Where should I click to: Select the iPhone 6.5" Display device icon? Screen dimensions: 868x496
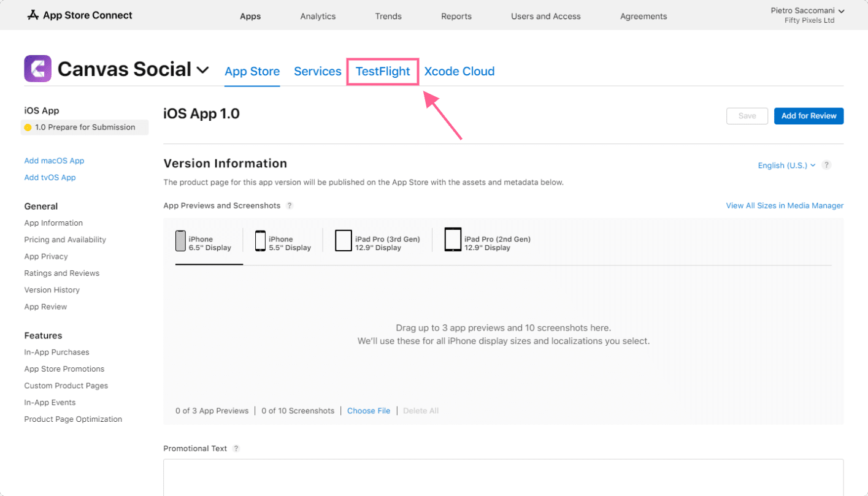tap(180, 241)
